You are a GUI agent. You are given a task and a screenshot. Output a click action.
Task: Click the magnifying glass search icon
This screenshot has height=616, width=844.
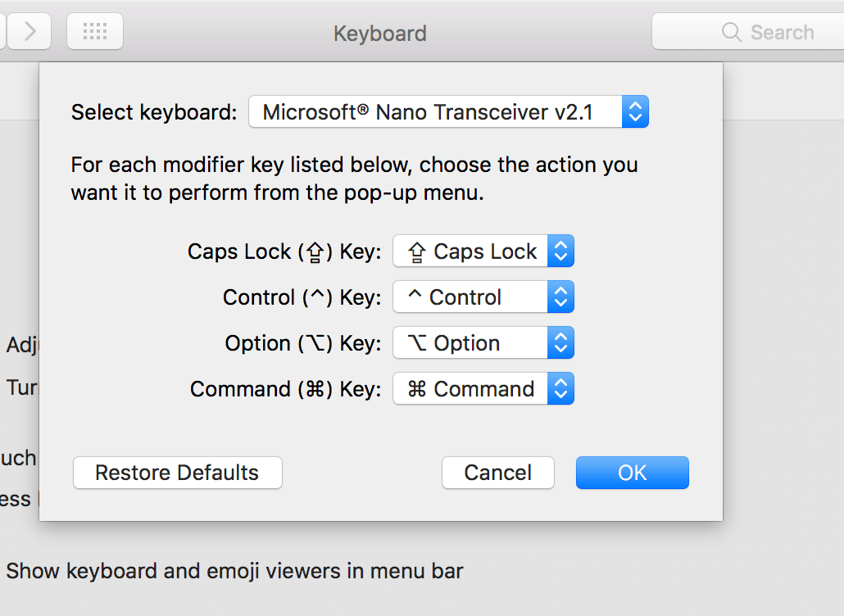click(731, 33)
